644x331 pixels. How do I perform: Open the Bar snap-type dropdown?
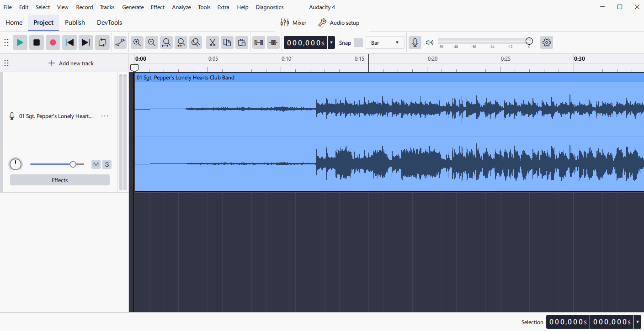click(x=385, y=42)
